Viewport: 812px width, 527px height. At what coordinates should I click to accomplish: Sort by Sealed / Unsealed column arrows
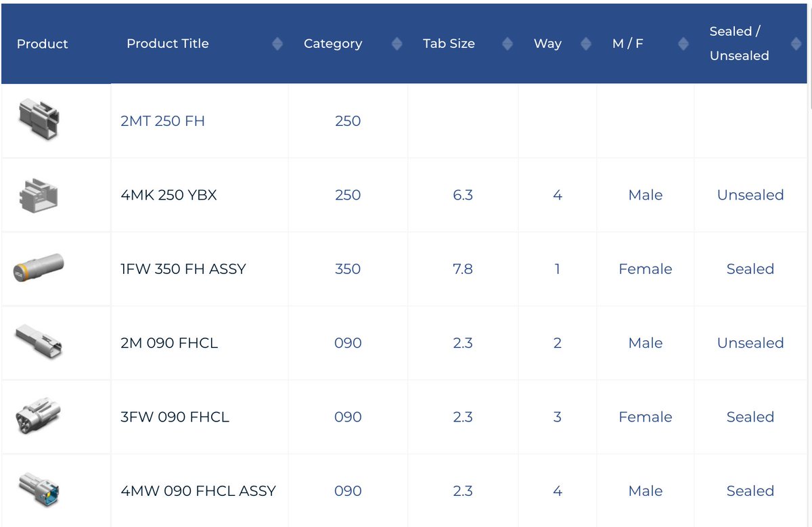(x=796, y=44)
